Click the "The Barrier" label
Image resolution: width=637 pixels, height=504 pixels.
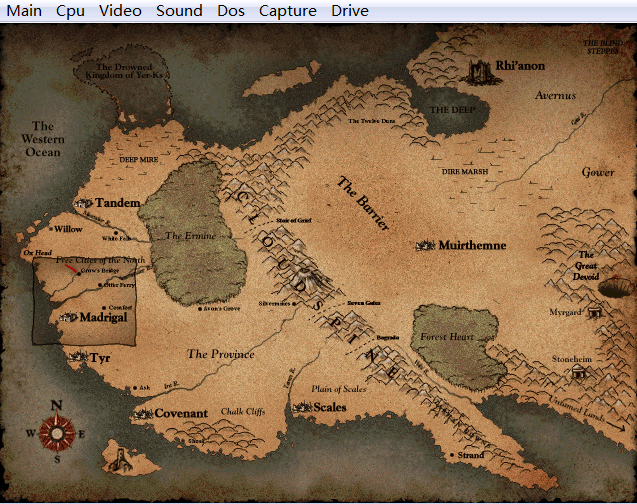pyautogui.click(x=363, y=203)
